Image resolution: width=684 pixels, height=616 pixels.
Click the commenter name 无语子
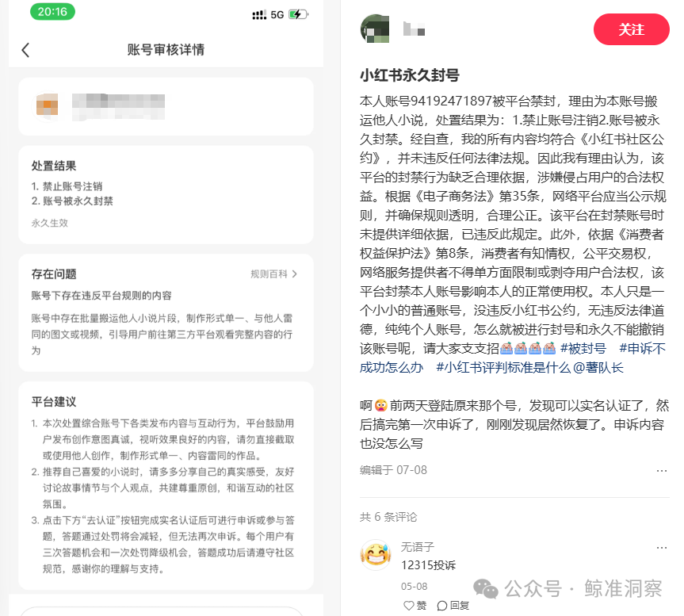tap(418, 547)
